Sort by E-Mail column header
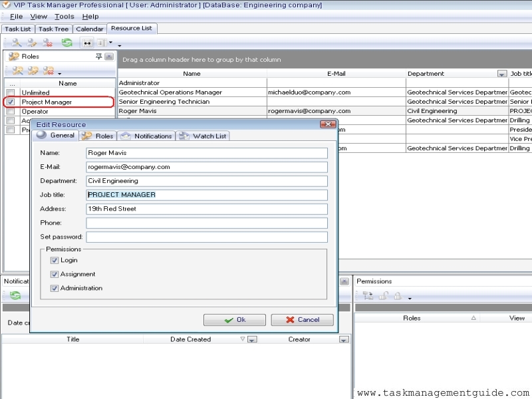This screenshot has height=399, width=532. [x=336, y=74]
